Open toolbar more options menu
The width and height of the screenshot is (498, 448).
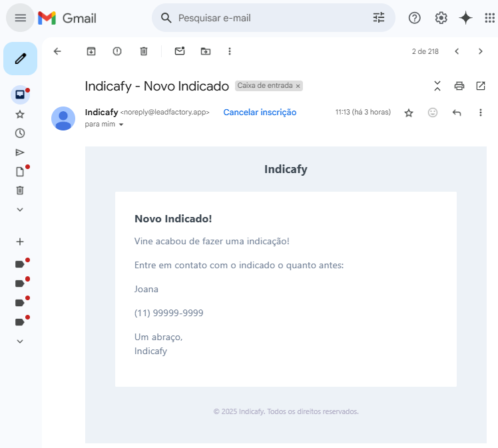point(230,51)
